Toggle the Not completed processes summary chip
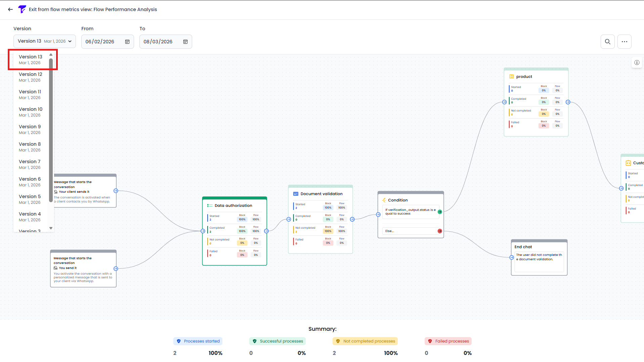The width and height of the screenshot is (644, 362). coord(365,341)
